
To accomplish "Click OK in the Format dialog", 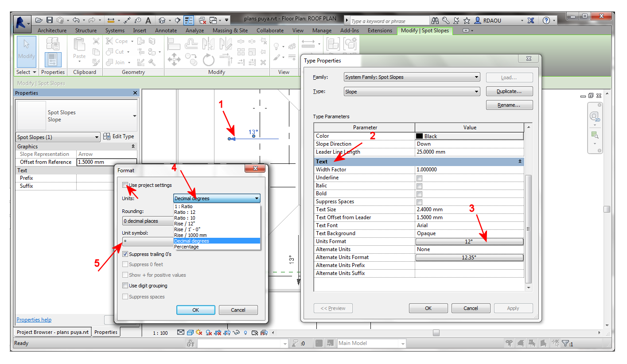I will click(x=195, y=310).
